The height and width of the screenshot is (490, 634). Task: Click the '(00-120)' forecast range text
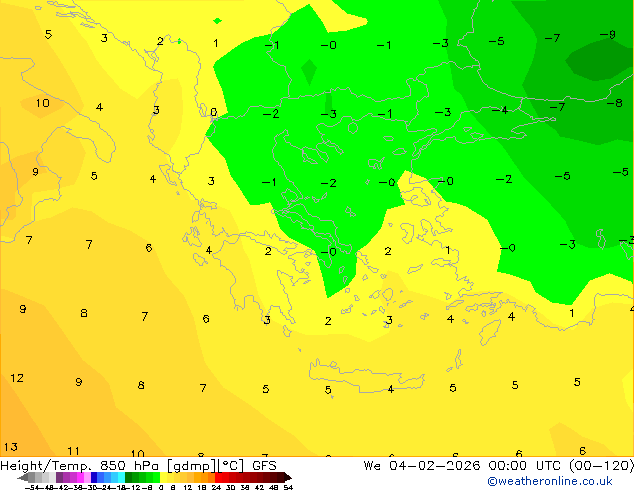[x=602, y=466]
